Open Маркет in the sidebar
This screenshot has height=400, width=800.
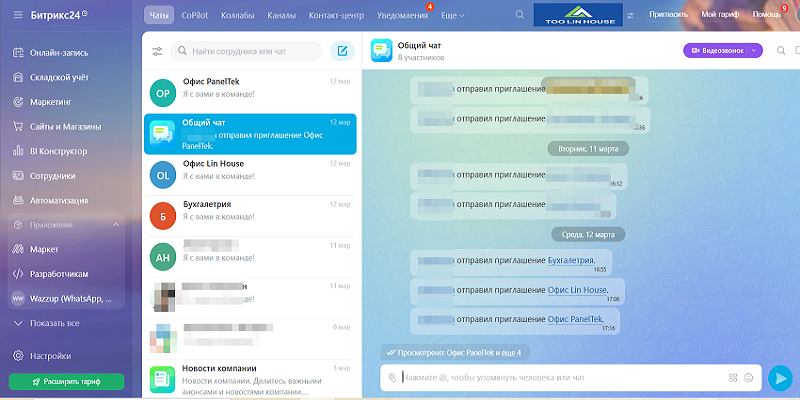(44, 249)
